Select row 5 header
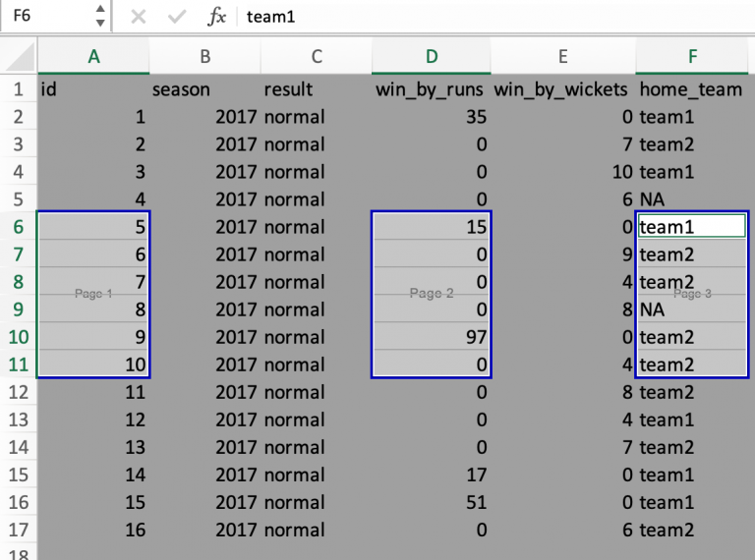The image size is (755, 560). point(19,199)
